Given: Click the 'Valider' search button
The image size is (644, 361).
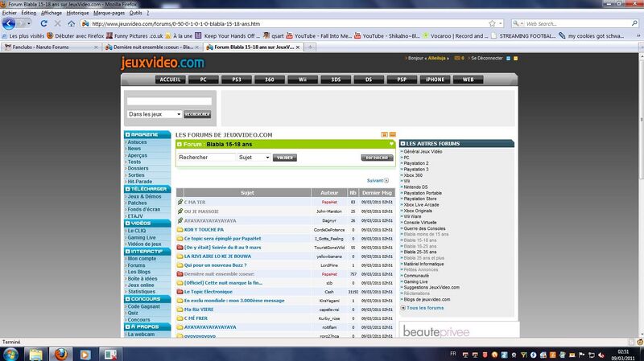Looking at the screenshot, I should (x=285, y=158).
